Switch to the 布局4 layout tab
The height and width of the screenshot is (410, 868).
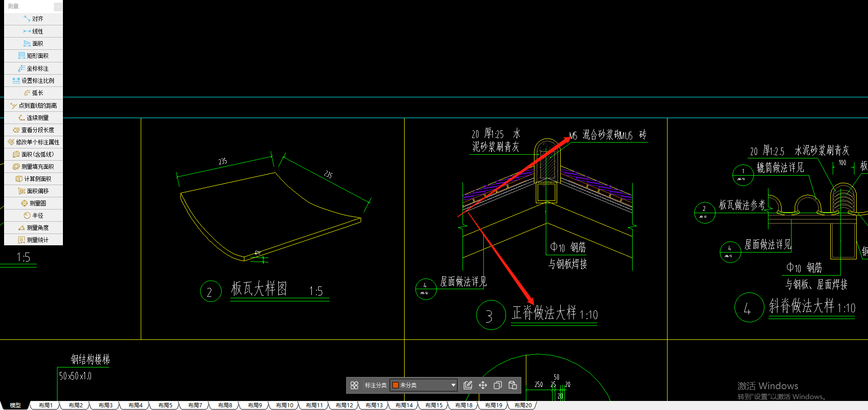(135, 405)
